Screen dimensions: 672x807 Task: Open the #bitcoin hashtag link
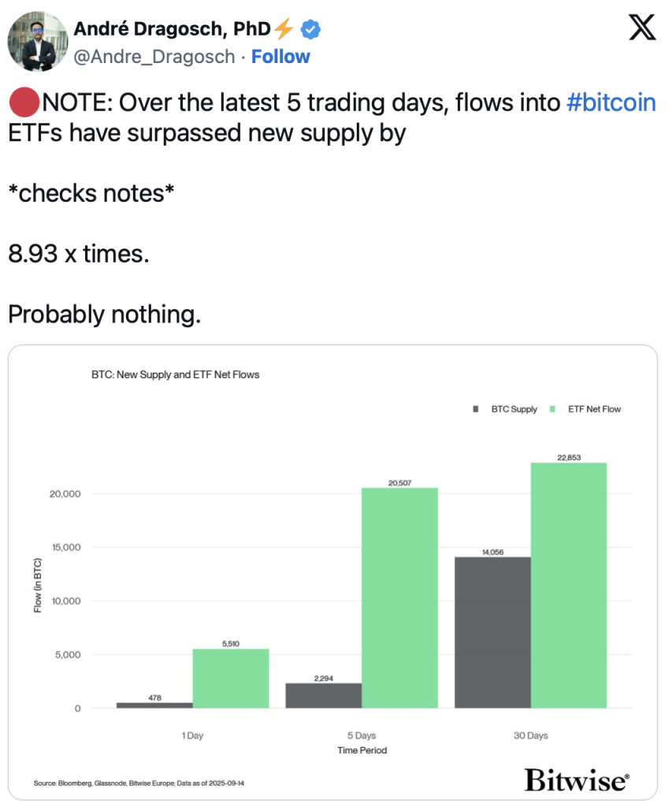tap(611, 102)
